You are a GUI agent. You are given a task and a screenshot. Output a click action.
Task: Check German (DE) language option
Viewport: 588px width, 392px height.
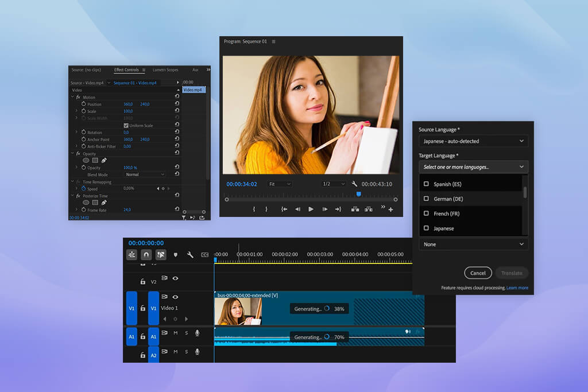(x=426, y=198)
